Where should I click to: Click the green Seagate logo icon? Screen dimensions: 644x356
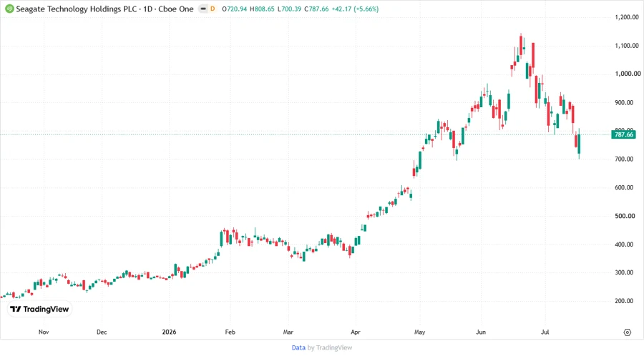9,9
